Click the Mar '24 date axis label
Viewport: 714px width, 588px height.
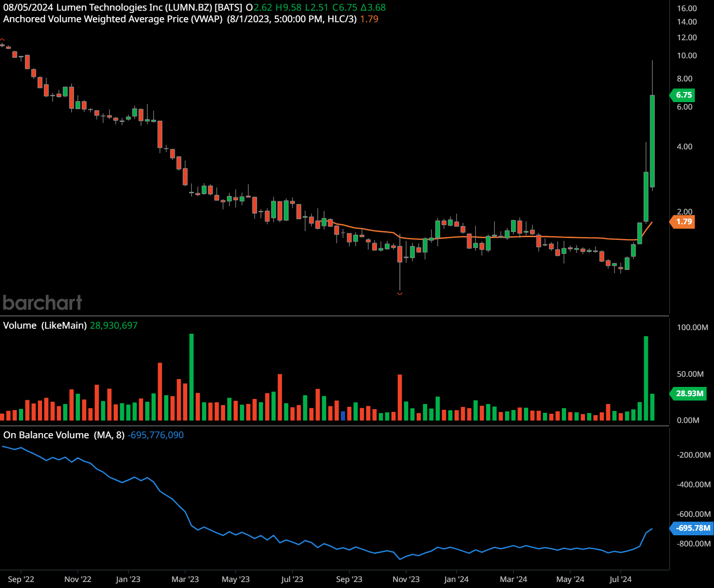click(513, 579)
